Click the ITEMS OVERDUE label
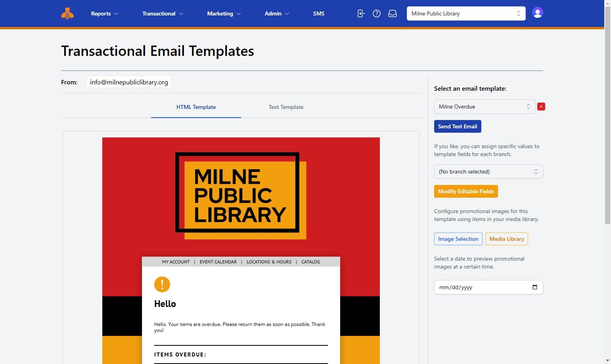This screenshot has width=611, height=364. pos(180,354)
